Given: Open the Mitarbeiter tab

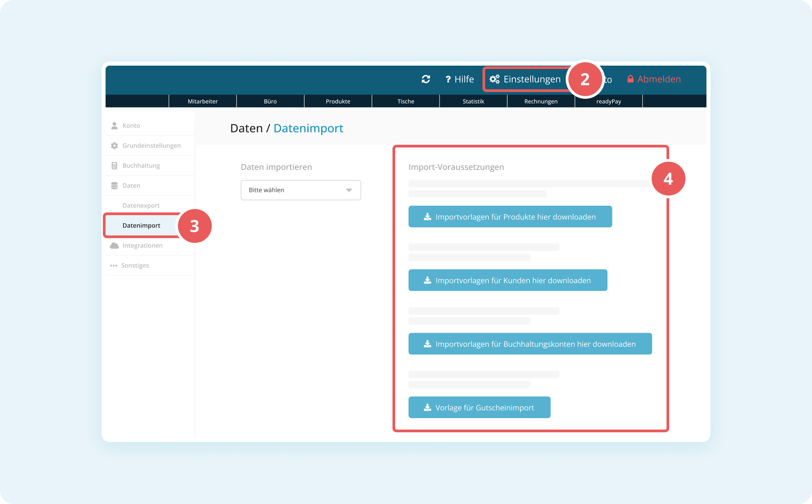Looking at the screenshot, I should (x=203, y=101).
